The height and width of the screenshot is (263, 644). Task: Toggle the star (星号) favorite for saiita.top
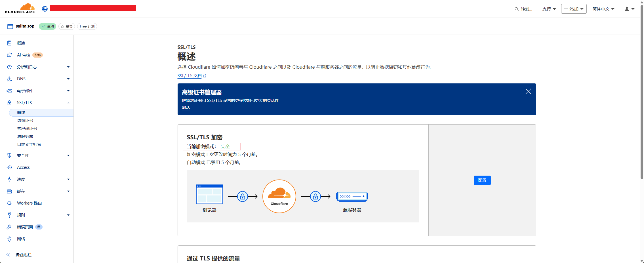tap(67, 26)
